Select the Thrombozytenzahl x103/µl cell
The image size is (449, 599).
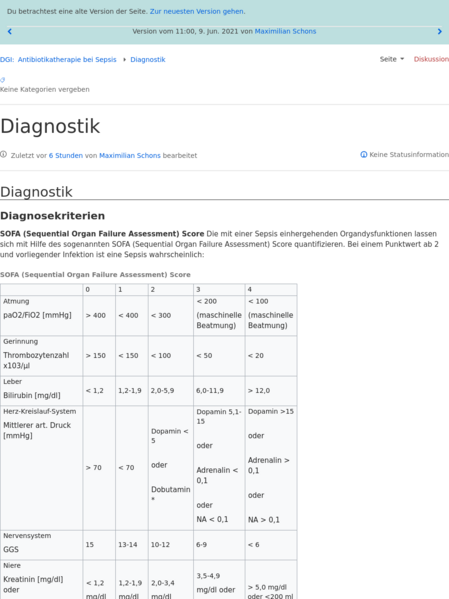42,356
